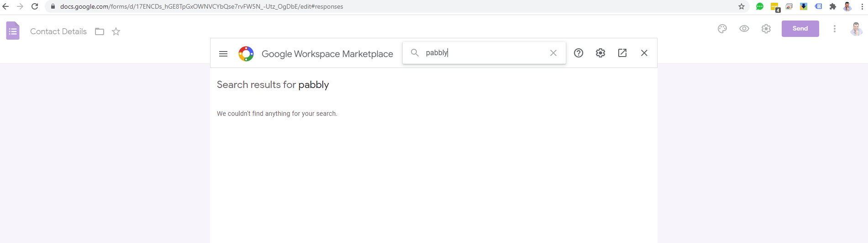This screenshot has height=243, width=868.
Task: Click the Google Workspace Marketplace title
Action: (327, 54)
